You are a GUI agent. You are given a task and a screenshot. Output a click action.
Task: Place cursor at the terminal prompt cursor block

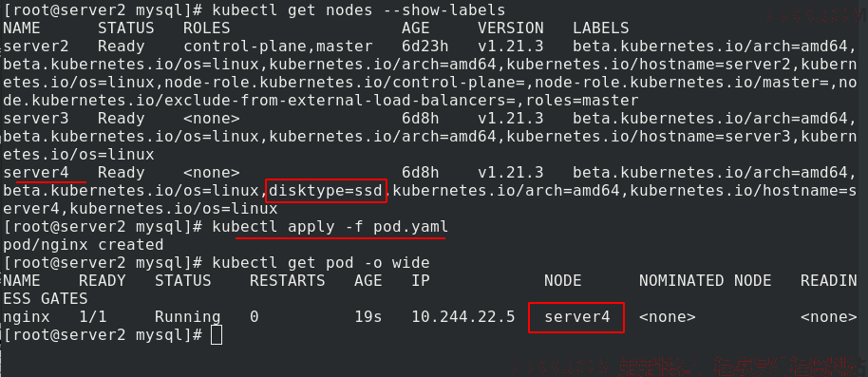[217, 335]
